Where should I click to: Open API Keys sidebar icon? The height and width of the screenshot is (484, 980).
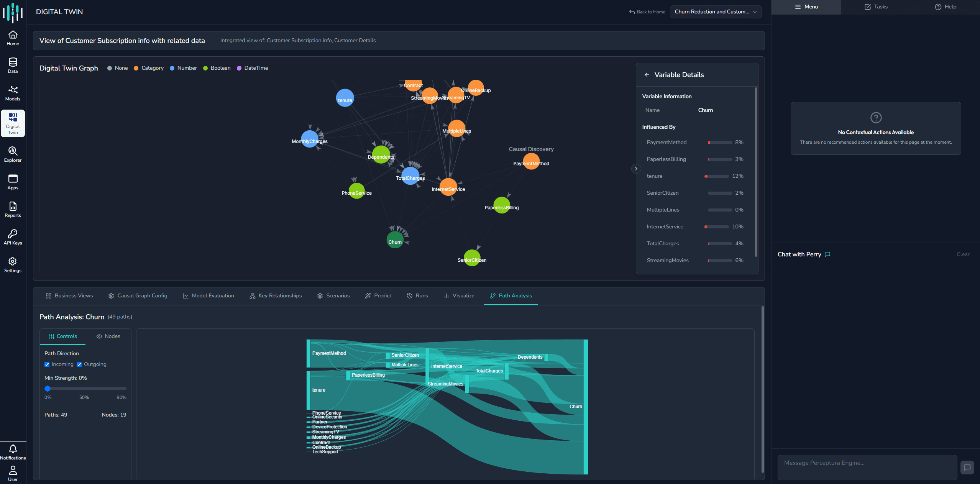tap(13, 238)
